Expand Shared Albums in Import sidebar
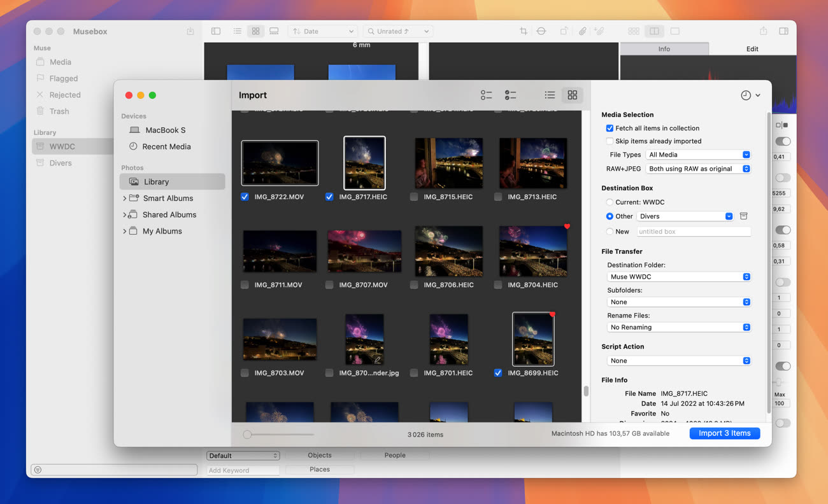 click(125, 215)
